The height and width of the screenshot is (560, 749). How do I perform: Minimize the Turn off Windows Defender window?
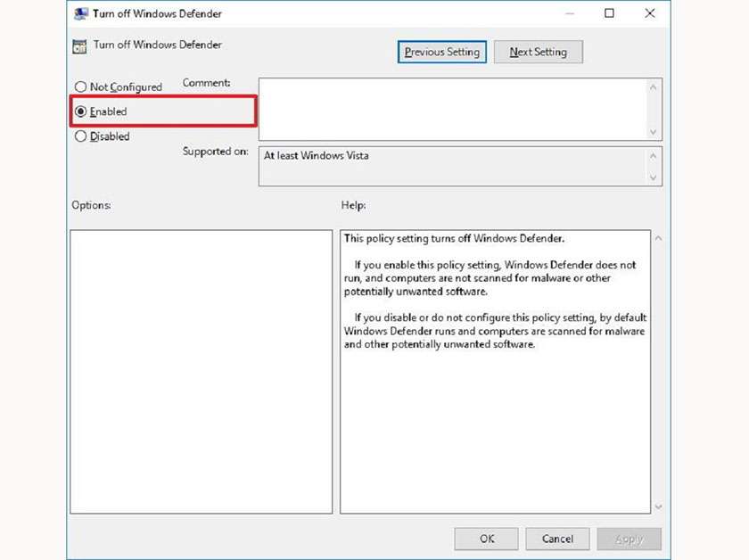coord(567,13)
